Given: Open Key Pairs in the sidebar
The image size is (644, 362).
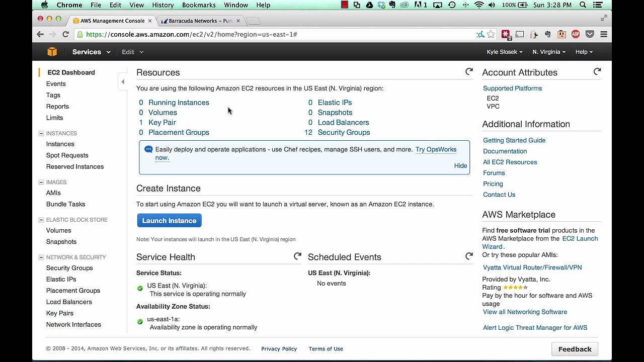Looking at the screenshot, I should point(60,313).
